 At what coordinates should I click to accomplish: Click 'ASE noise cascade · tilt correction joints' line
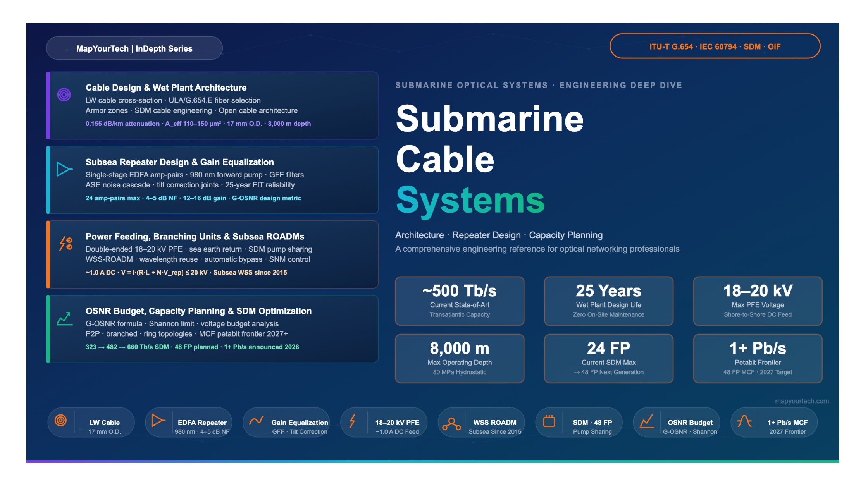(x=190, y=185)
